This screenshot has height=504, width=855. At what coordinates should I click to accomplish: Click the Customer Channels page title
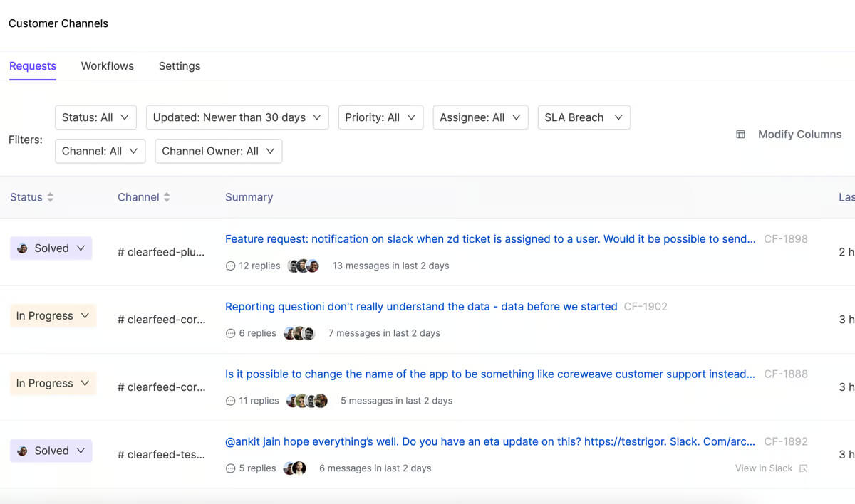(x=58, y=23)
